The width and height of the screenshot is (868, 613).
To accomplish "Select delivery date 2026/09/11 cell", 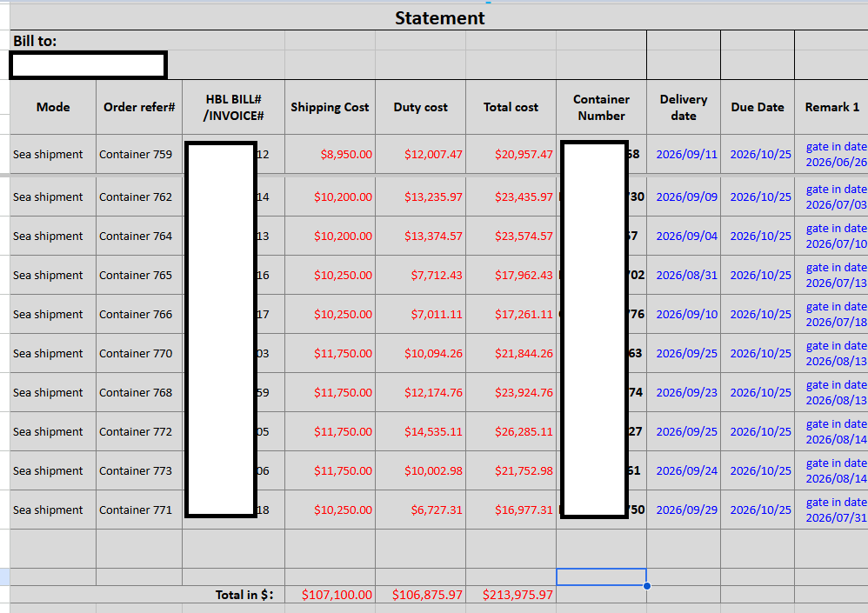I will coord(684,155).
